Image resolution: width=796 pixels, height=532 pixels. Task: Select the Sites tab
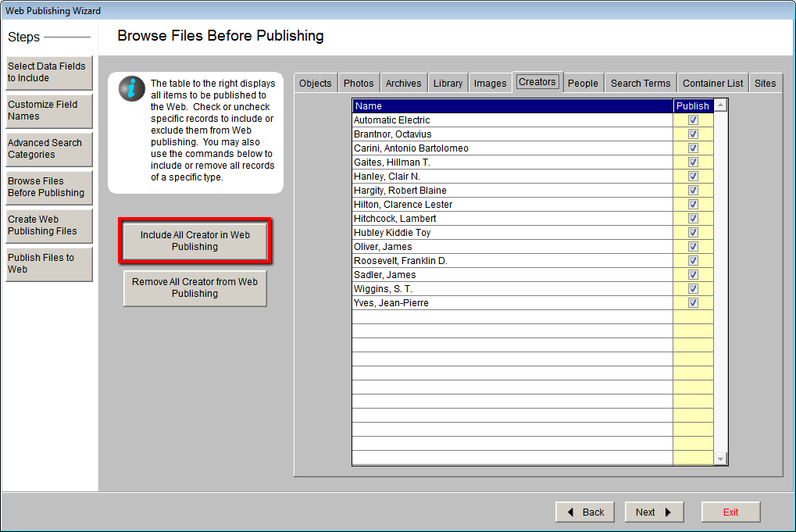(765, 82)
